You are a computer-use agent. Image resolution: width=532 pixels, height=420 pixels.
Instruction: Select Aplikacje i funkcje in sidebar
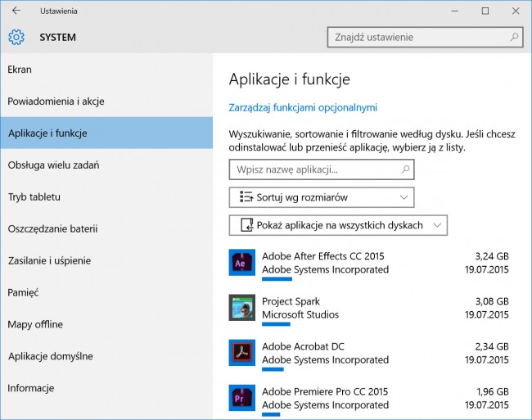click(106, 133)
